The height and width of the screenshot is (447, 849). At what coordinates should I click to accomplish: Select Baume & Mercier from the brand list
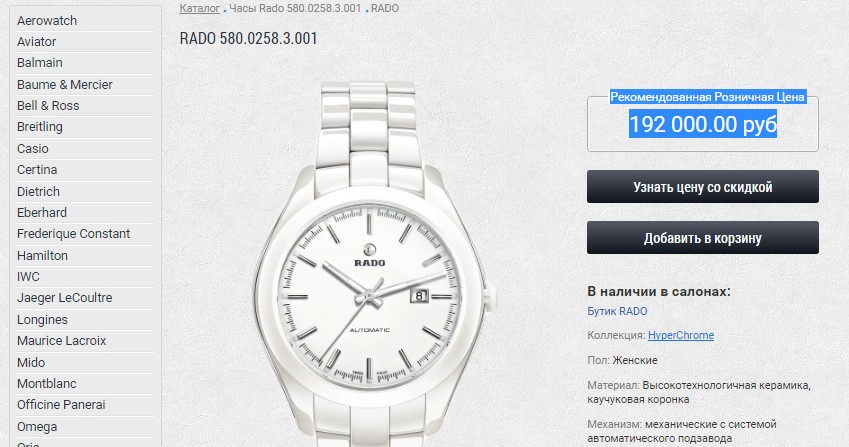click(64, 84)
